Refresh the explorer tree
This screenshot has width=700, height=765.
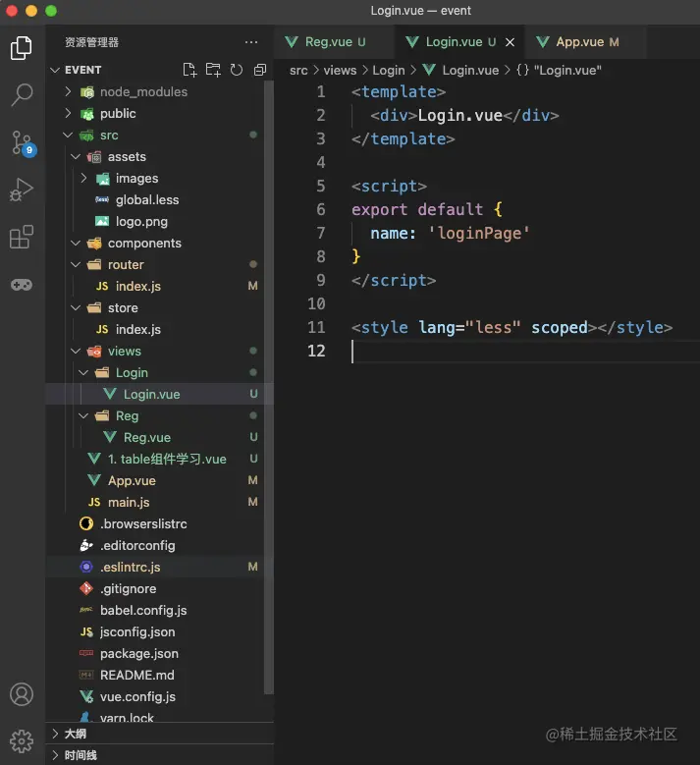point(236,70)
